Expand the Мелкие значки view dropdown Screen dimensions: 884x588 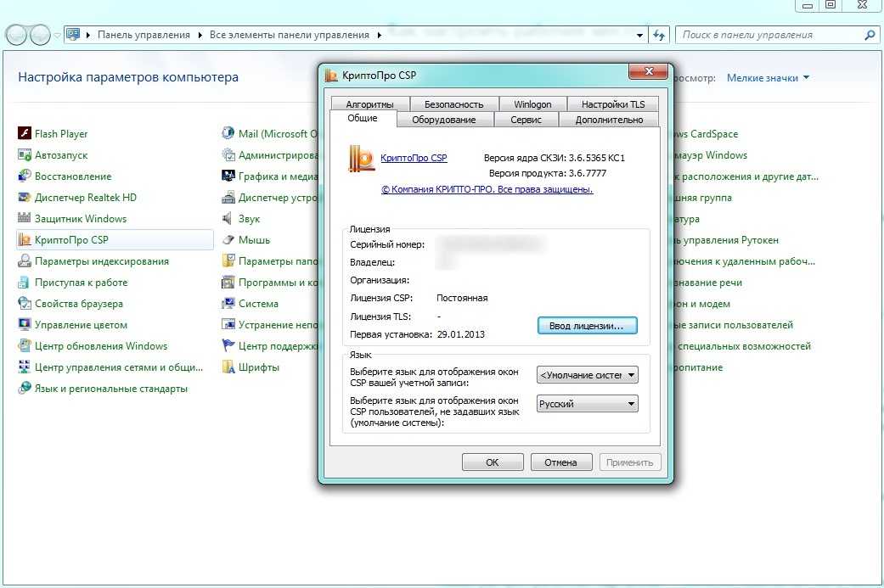pos(768,78)
